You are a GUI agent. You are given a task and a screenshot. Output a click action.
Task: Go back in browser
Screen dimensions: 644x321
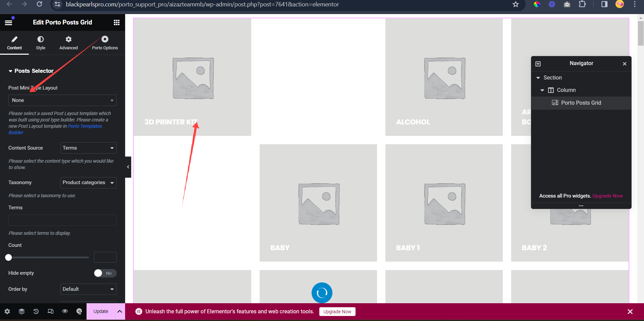(9, 4)
